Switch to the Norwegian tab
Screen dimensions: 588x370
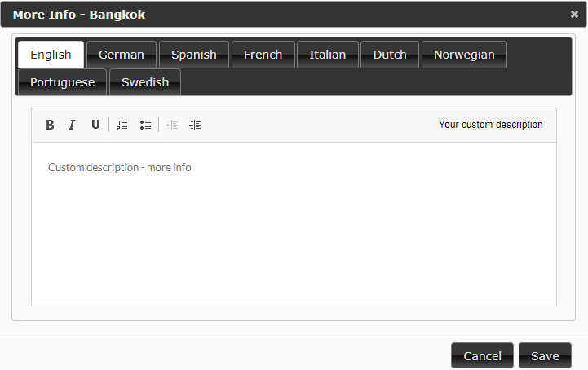464,55
